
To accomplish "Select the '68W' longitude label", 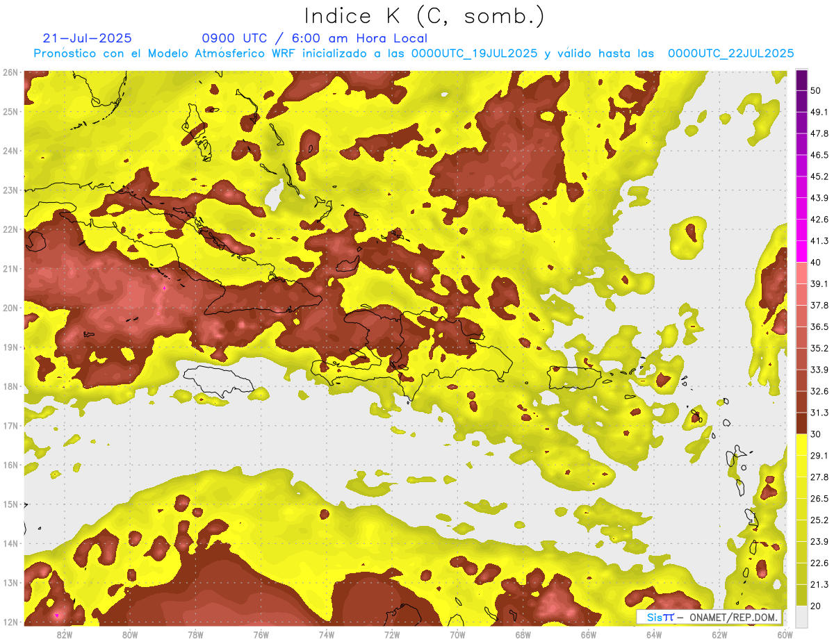I will [523, 634].
